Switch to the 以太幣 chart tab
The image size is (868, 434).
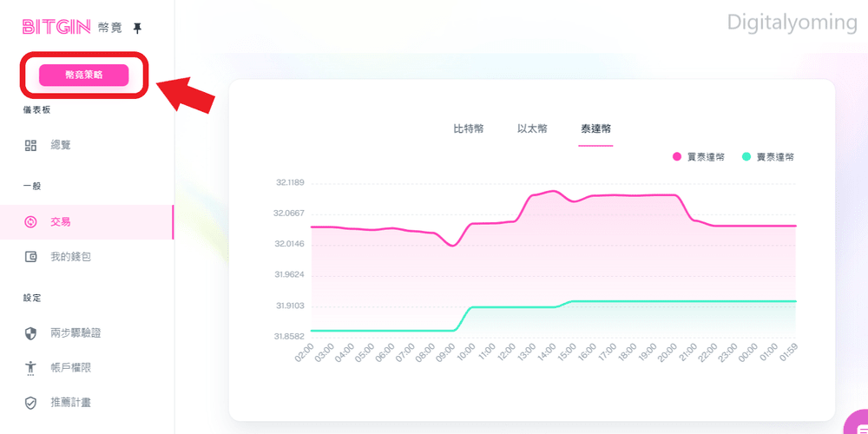[533, 129]
